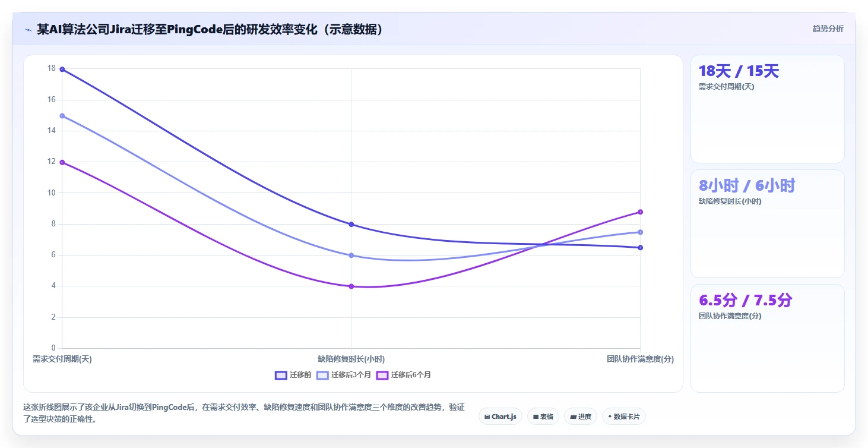
Task: Select the 数据卡片 tag
Action: click(623, 417)
